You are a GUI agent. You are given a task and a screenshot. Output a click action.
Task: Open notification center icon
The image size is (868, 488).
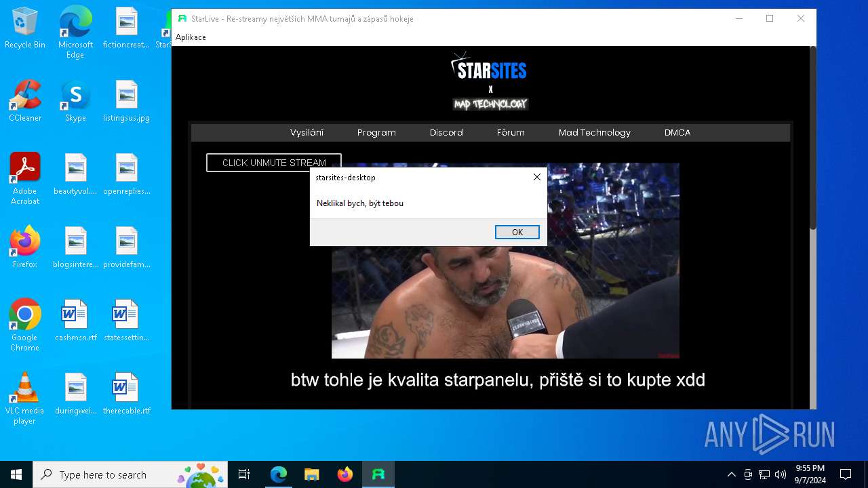[x=846, y=474]
